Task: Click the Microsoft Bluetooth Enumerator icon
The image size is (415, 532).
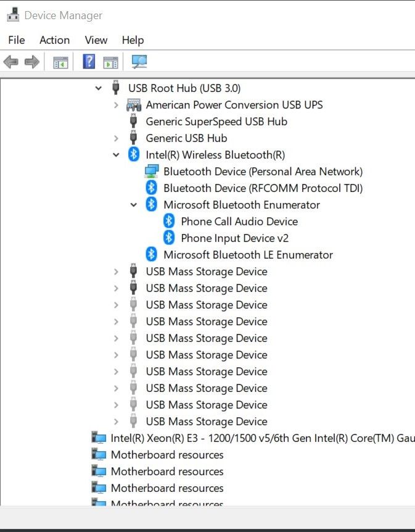Action: click(x=151, y=204)
